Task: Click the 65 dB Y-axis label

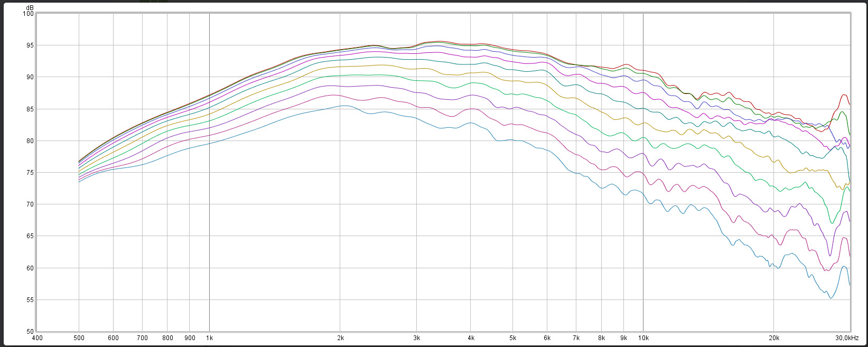Action: [30, 236]
